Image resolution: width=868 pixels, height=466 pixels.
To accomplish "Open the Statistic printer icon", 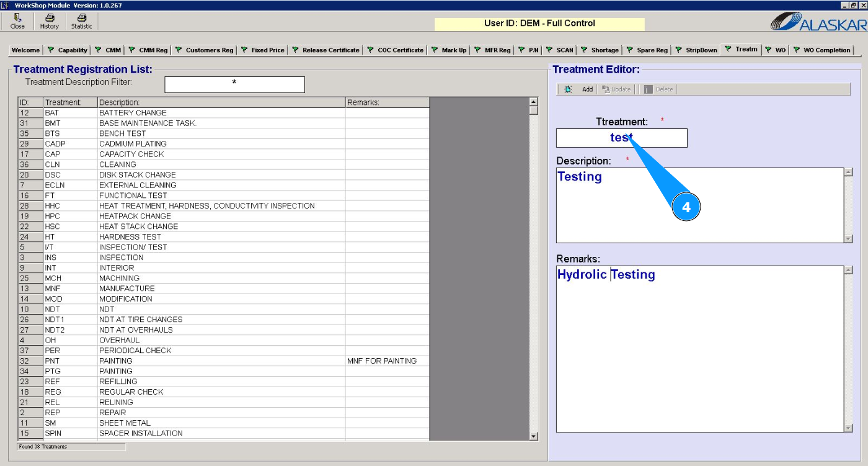I will (81, 22).
